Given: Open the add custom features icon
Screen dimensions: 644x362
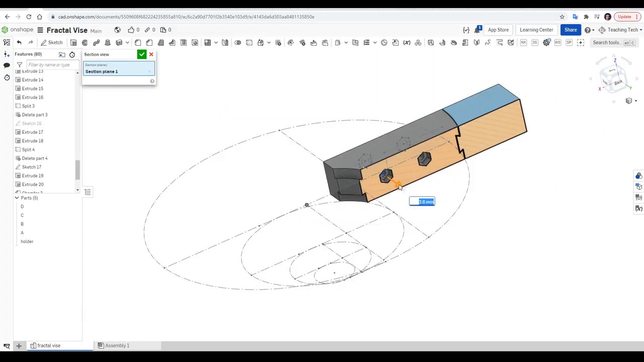Looking at the screenshot, I should click(x=581, y=43).
